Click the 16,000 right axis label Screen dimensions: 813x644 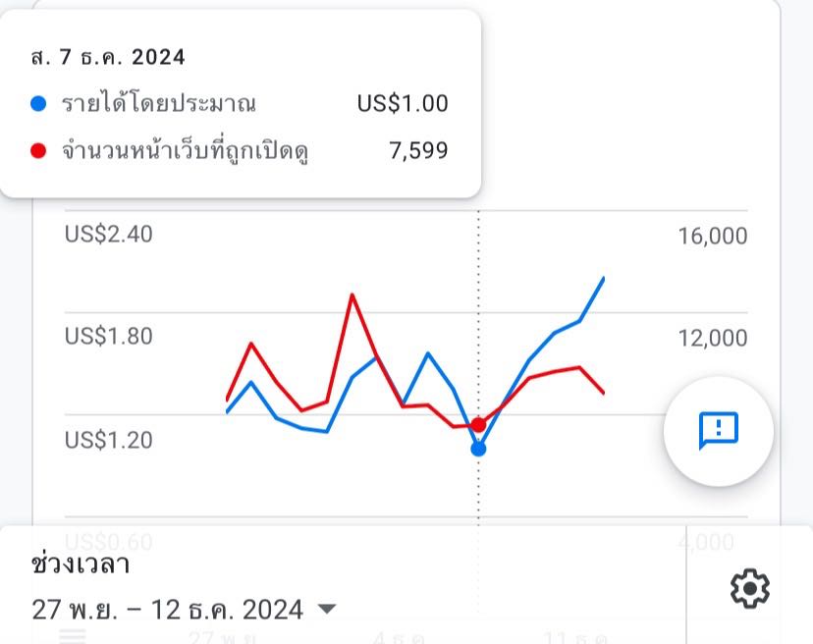click(x=713, y=236)
